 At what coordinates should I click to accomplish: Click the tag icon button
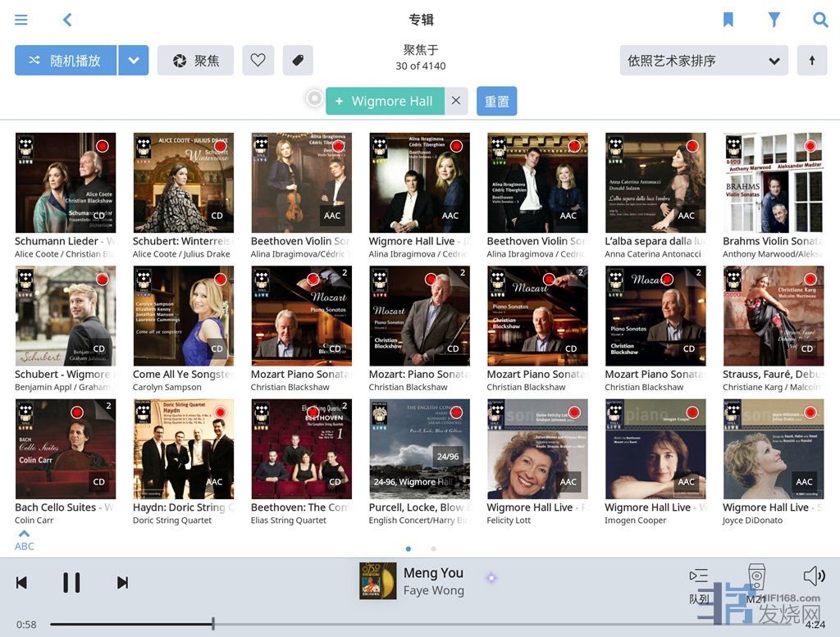[x=298, y=61]
